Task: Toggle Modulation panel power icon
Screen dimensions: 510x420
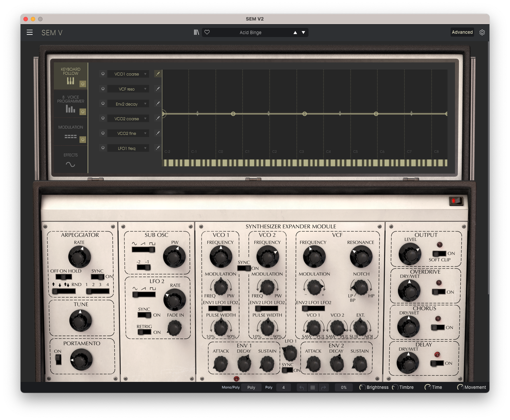Action: click(x=83, y=140)
